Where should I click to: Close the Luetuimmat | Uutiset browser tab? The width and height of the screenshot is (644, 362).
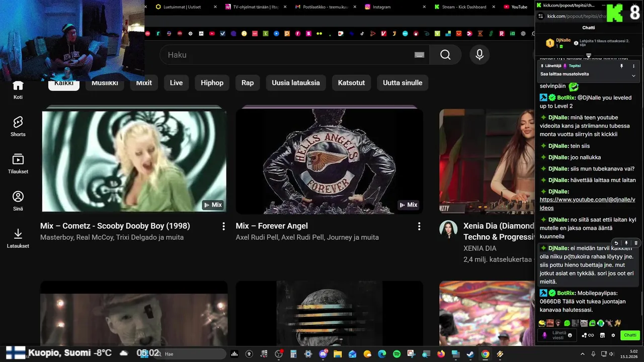(215, 7)
